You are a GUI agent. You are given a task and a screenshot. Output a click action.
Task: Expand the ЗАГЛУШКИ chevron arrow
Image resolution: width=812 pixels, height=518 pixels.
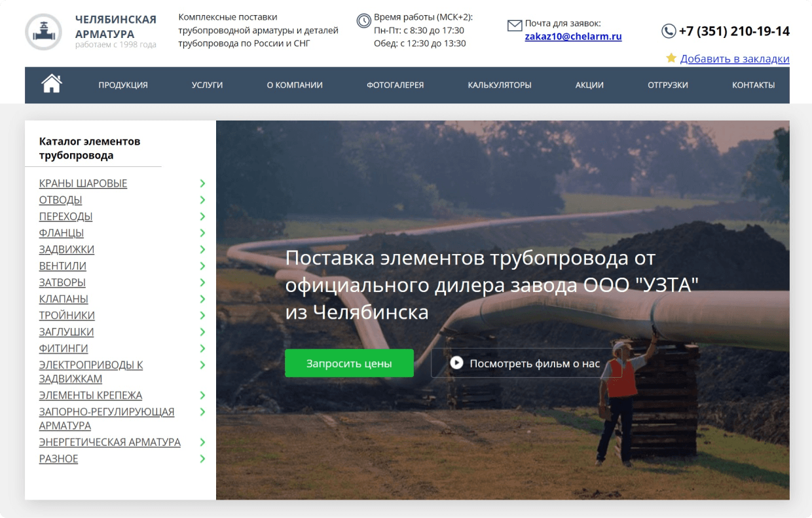click(x=202, y=332)
